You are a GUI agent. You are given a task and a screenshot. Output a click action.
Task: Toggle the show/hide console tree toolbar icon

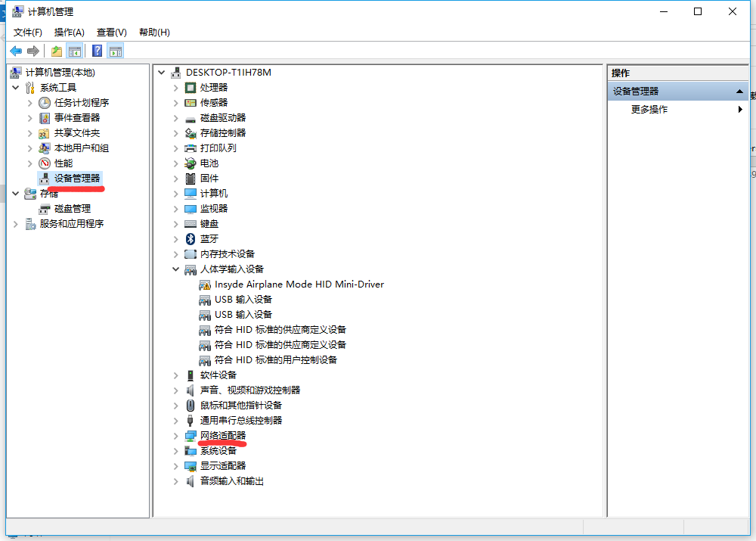(75, 51)
